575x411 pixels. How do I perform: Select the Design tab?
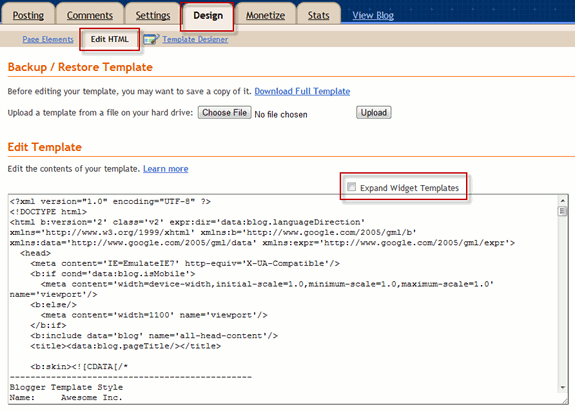click(x=208, y=15)
